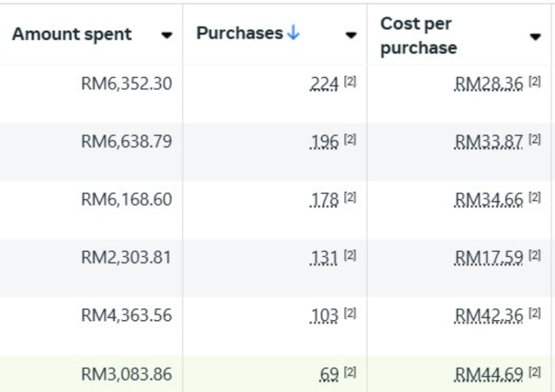The width and height of the screenshot is (555, 392).
Task: Sort by the Amount spent header
Action: point(72,34)
